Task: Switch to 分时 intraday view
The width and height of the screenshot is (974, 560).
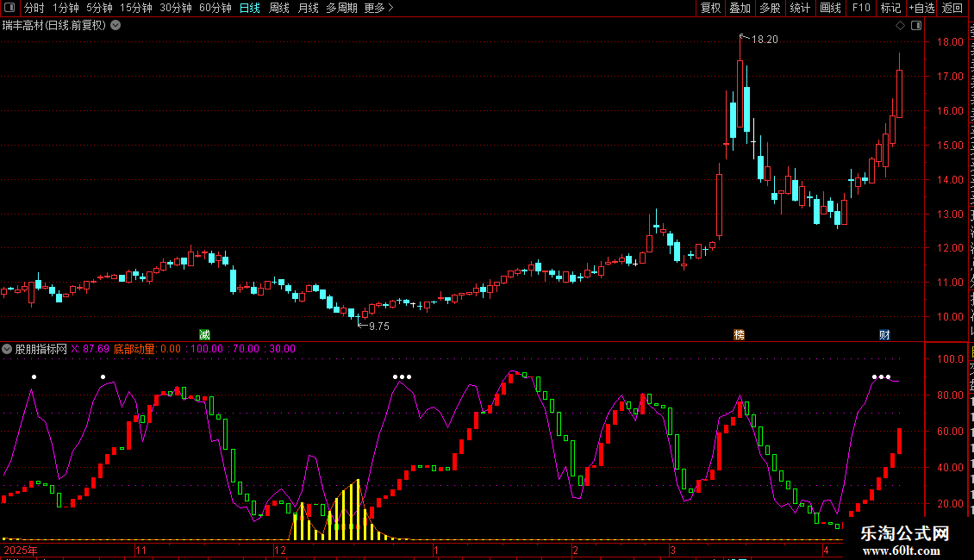Action: coord(34,8)
